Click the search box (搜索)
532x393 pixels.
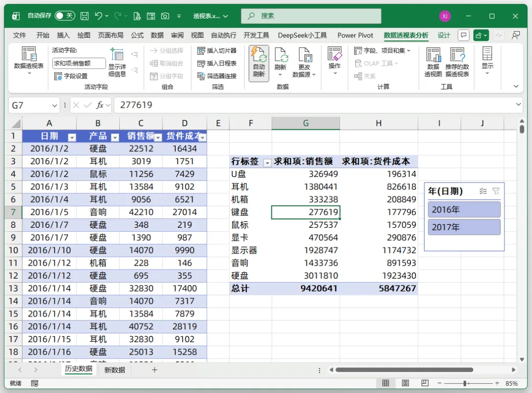[x=311, y=16]
